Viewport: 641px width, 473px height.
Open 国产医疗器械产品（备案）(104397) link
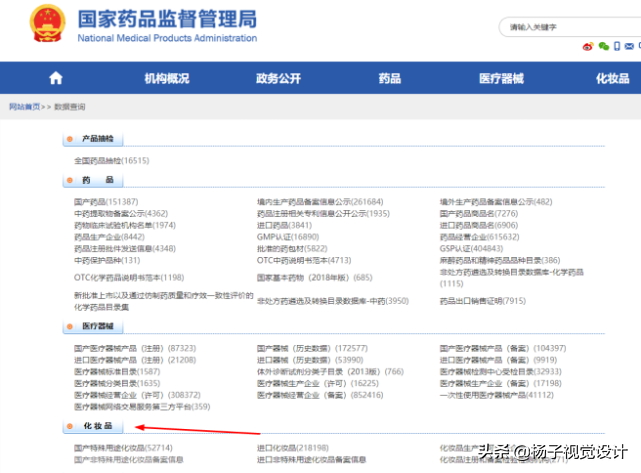coord(503,348)
